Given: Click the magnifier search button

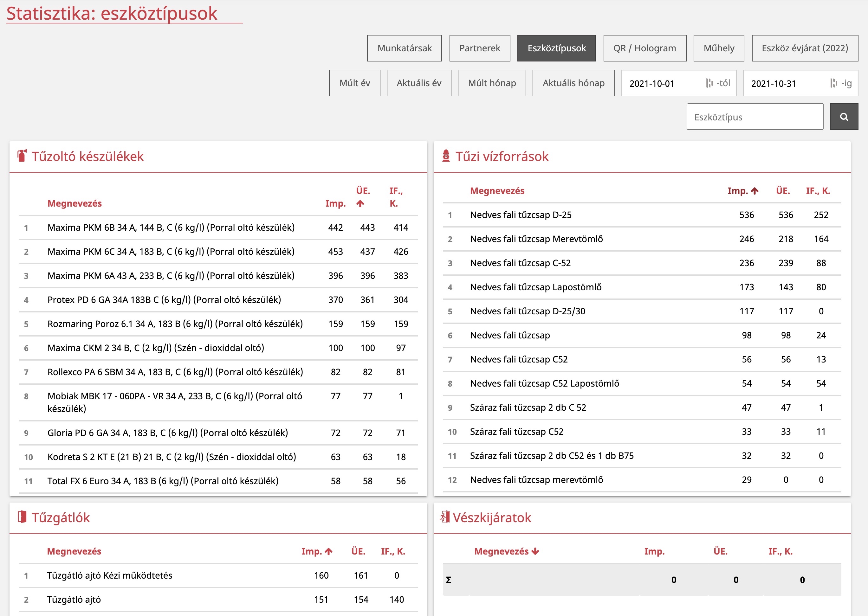Looking at the screenshot, I should click(844, 117).
